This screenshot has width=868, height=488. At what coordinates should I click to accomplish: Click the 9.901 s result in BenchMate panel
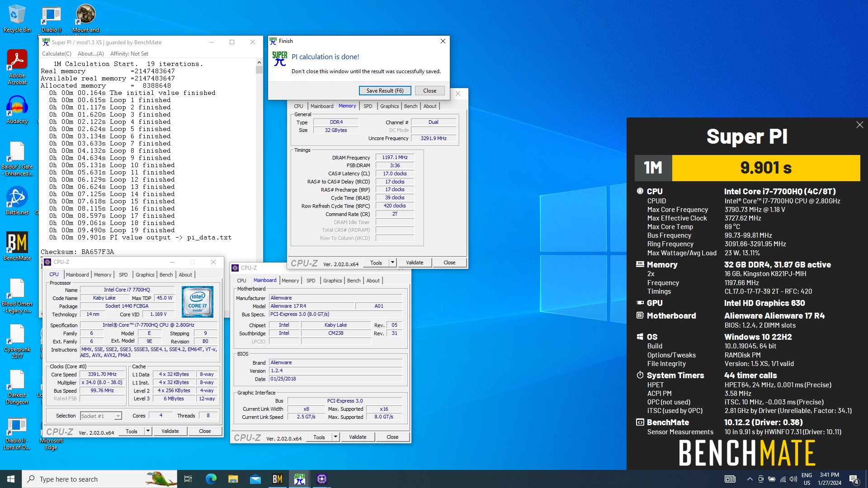(x=766, y=168)
